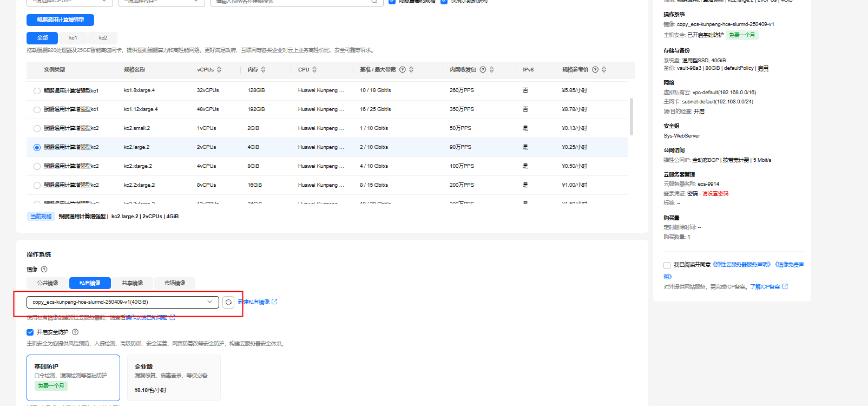
Task: Click the 50万PPS cell
Action: 461,128
